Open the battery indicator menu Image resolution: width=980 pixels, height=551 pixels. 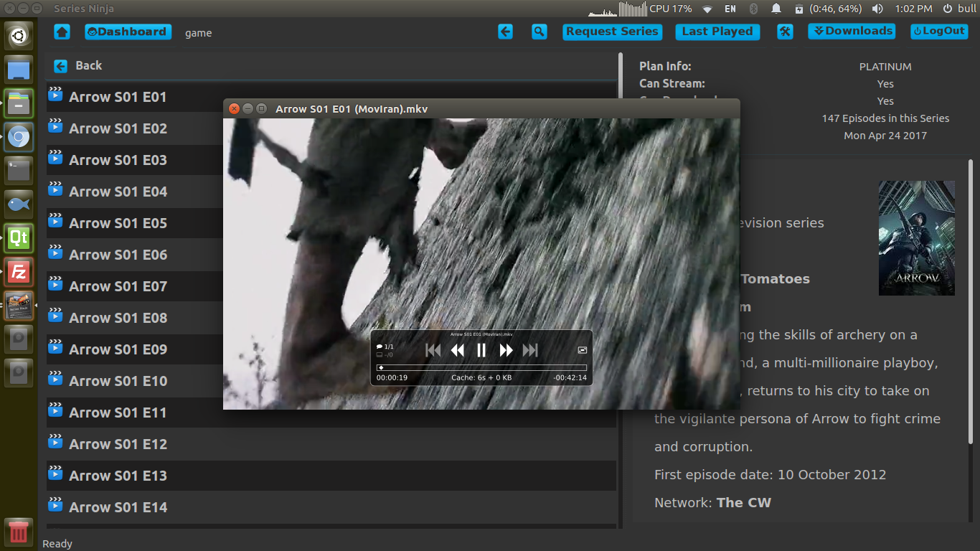pyautogui.click(x=827, y=9)
